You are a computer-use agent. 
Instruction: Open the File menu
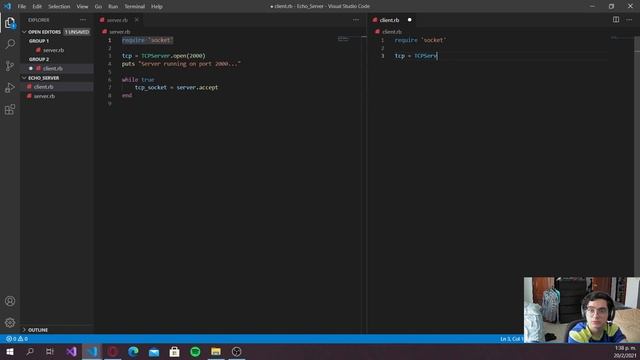22,7
